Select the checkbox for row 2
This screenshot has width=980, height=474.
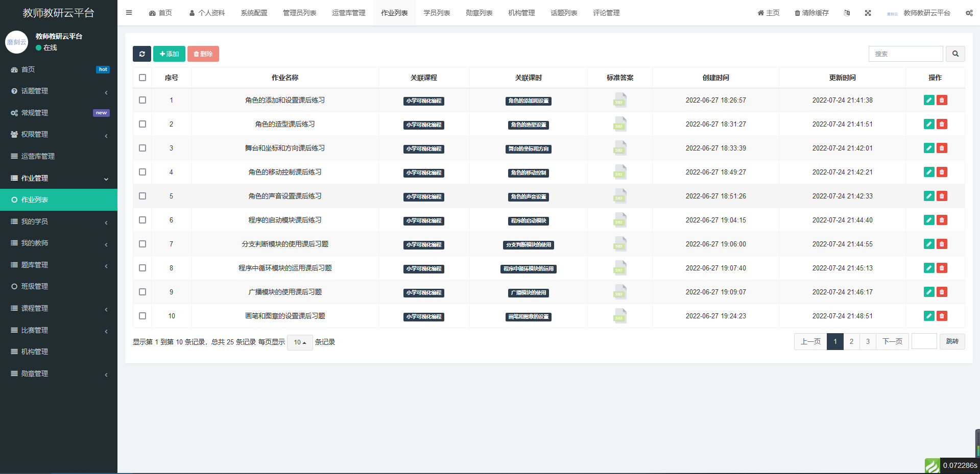pyautogui.click(x=142, y=124)
